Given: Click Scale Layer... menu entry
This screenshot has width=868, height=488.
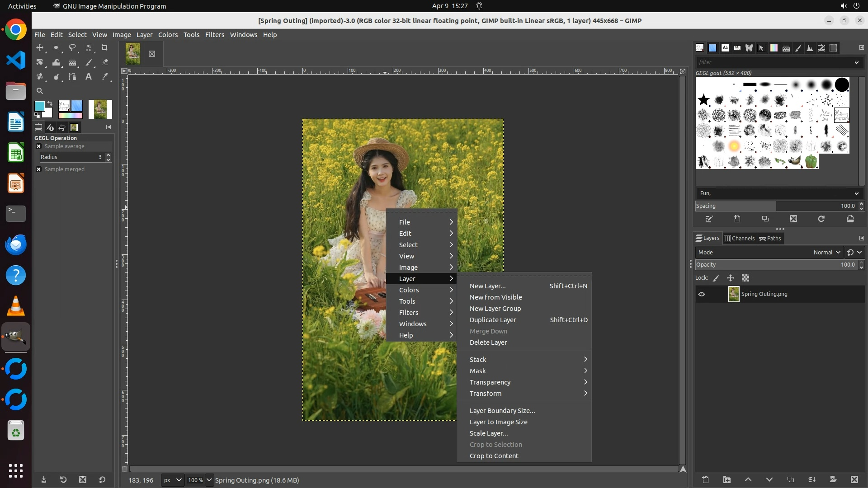Looking at the screenshot, I should point(488,433).
